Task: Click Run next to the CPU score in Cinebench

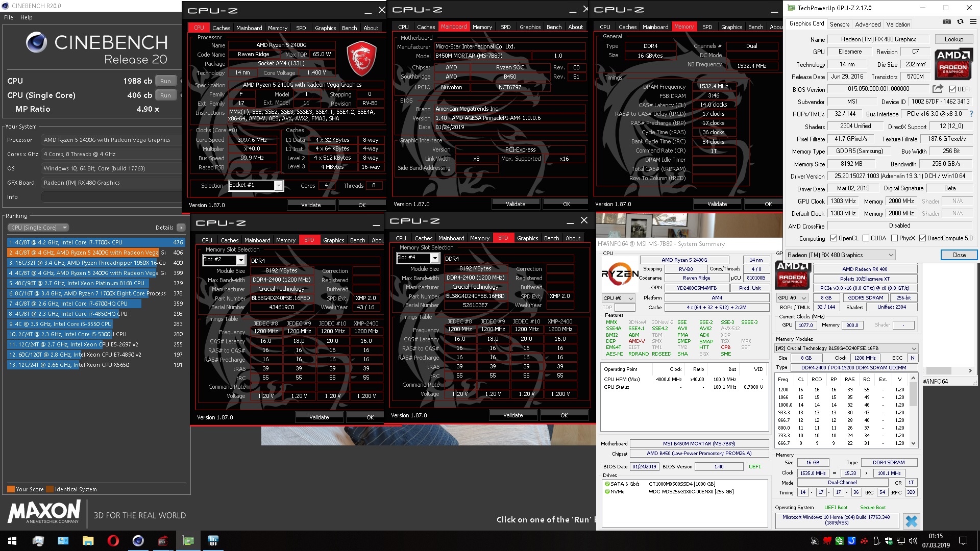Action: (165, 81)
